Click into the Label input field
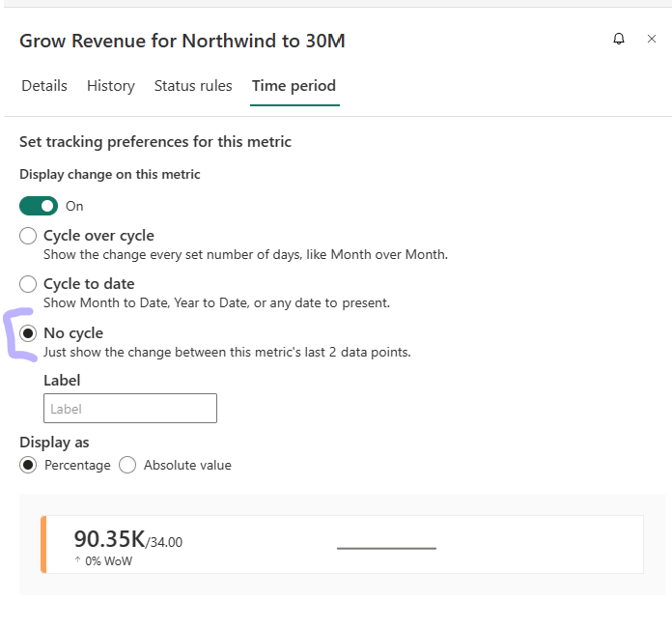 (x=130, y=409)
